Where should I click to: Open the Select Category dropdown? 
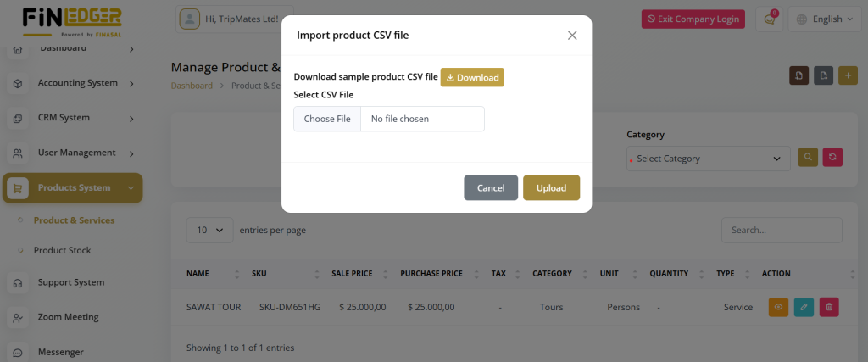(x=708, y=159)
